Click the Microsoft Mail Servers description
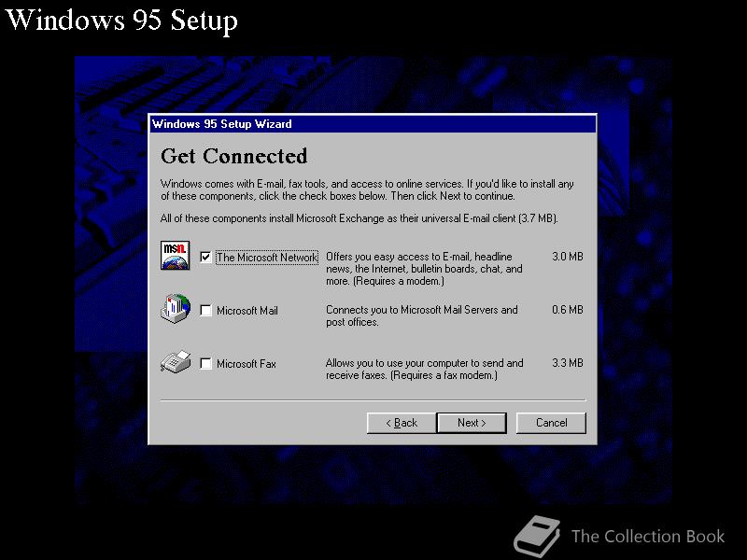Image resolution: width=747 pixels, height=560 pixels. (x=422, y=316)
